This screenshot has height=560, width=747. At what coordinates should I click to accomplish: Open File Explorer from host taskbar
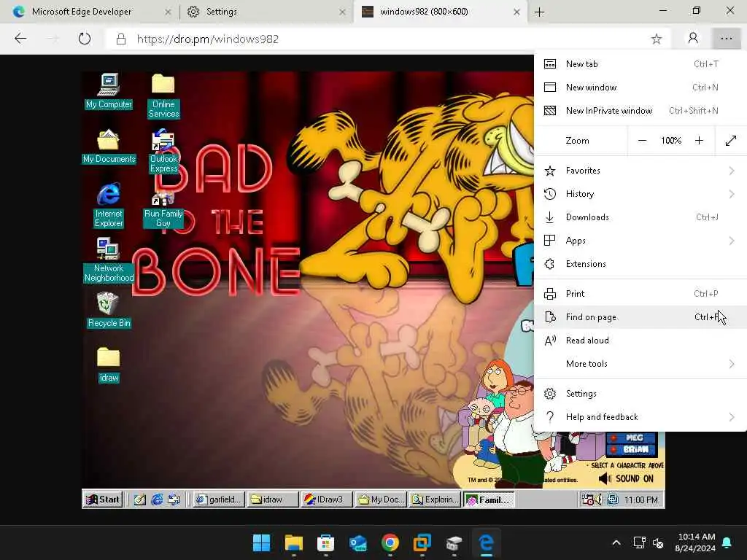tap(293, 542)
